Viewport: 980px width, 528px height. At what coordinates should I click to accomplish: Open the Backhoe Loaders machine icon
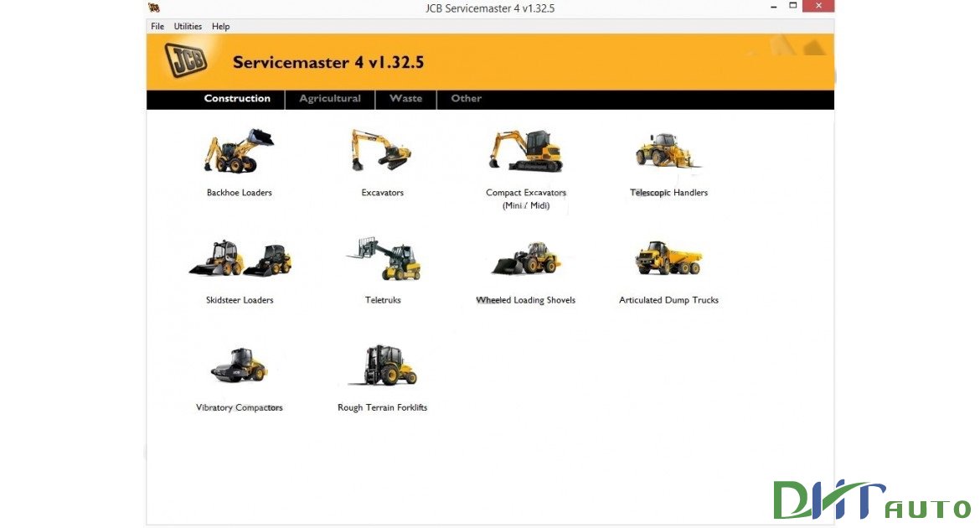(x=239, y=151)
